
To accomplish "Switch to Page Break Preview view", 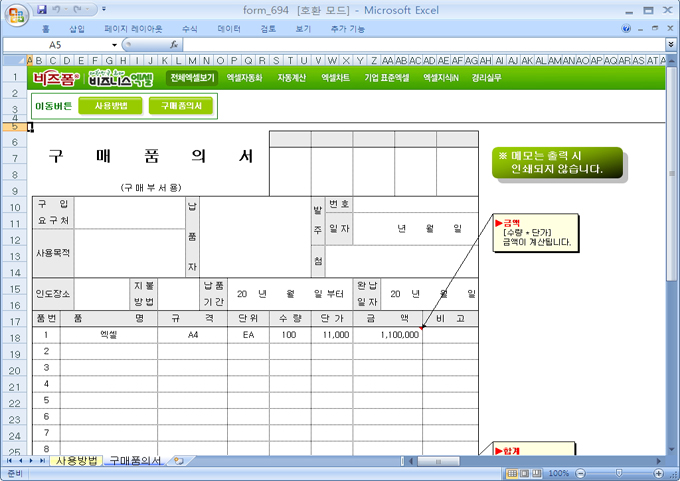I will 539,473.
